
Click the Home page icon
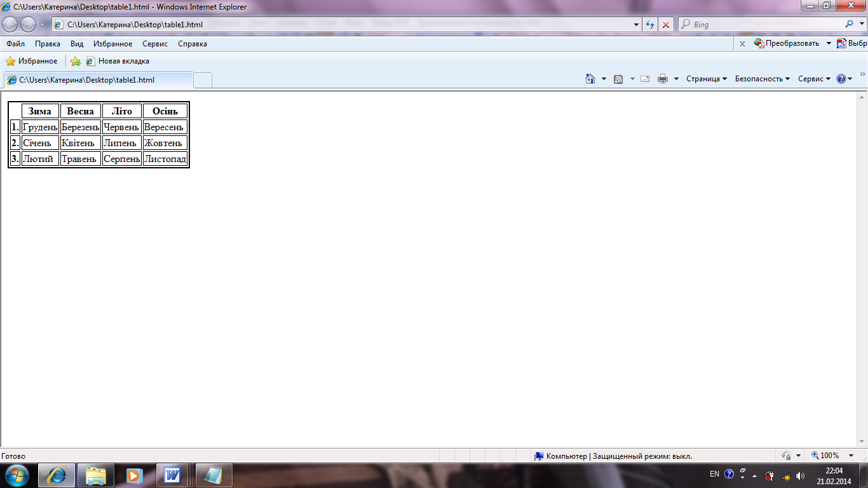point(590,79)
